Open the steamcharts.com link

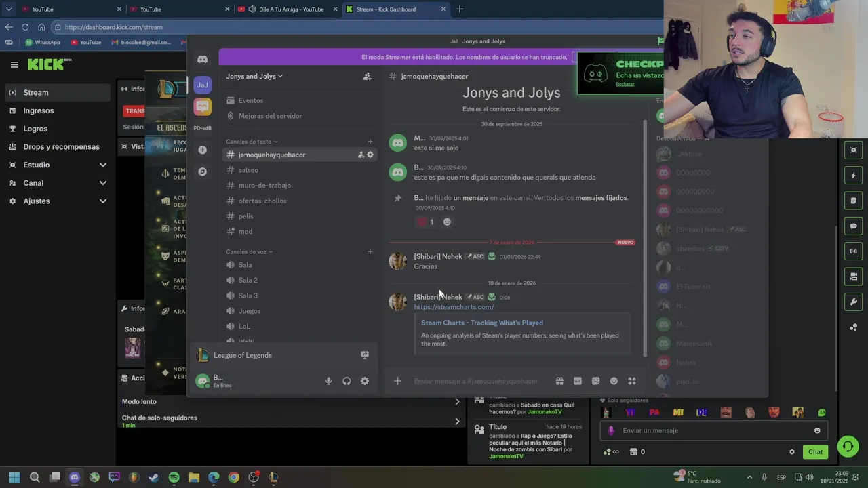pyautogui.click(x=454, y=307)
